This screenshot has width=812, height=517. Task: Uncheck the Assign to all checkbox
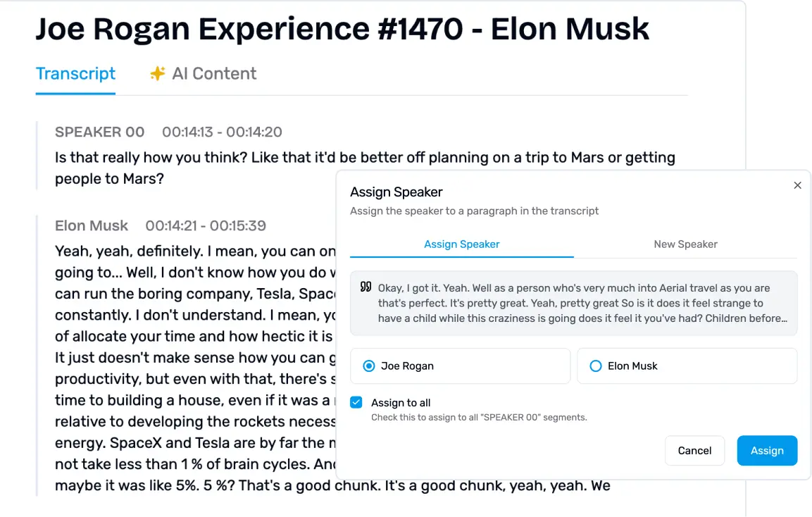tap(356, 403)
